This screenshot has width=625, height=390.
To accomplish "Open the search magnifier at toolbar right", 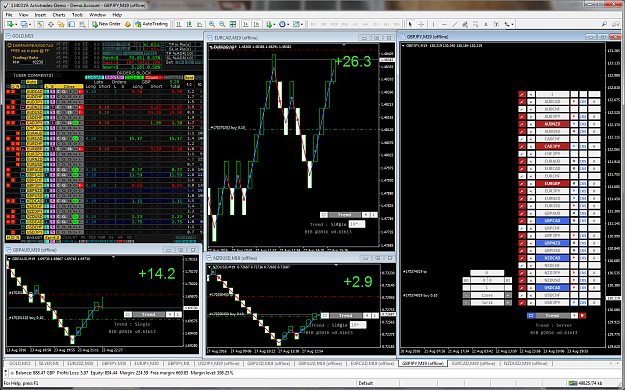I will [x=604, y=24].
